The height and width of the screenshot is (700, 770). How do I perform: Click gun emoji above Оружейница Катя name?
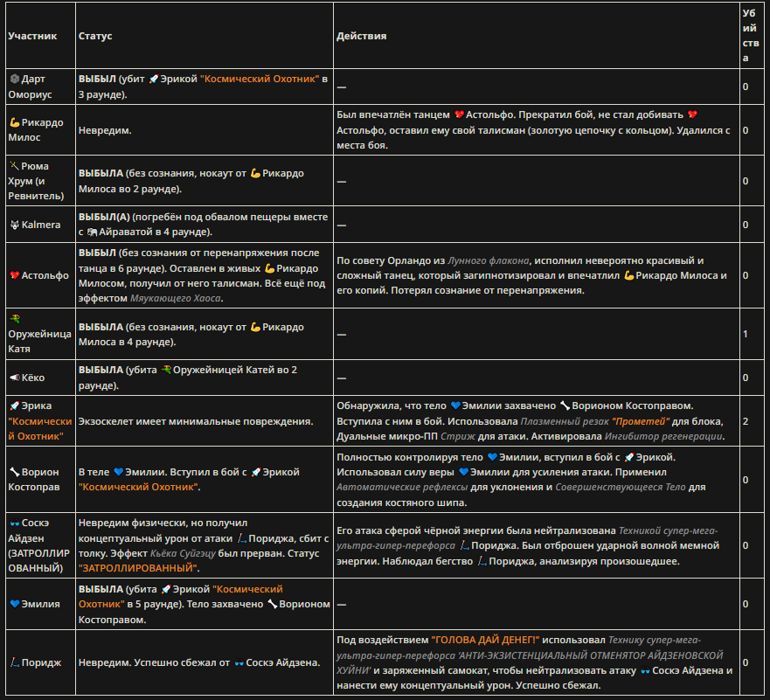pyautogui.click(x=14, y=319)
